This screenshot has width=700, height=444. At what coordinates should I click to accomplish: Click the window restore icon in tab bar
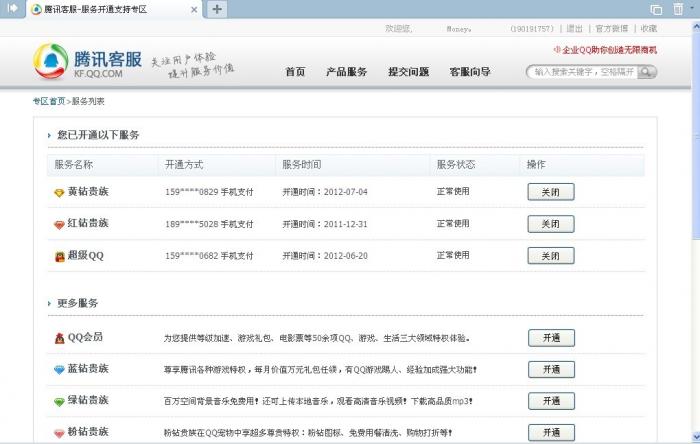pyautogui.click(x=656, y=9)
